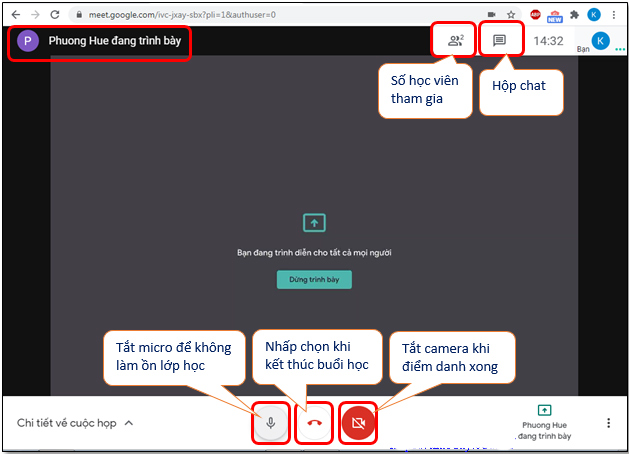Open the chat panel
629x454 pixels.
point(500,41)
